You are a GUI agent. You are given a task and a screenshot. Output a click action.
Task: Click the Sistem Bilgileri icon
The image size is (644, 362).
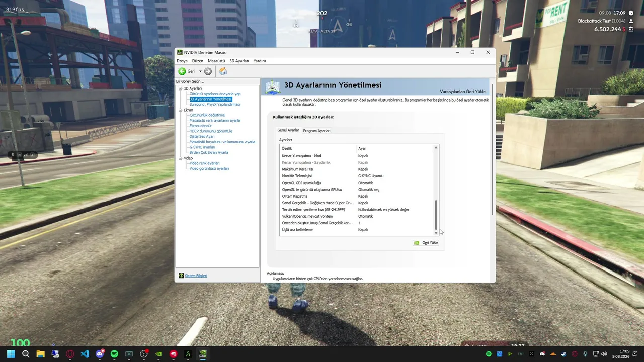point(181,276)
